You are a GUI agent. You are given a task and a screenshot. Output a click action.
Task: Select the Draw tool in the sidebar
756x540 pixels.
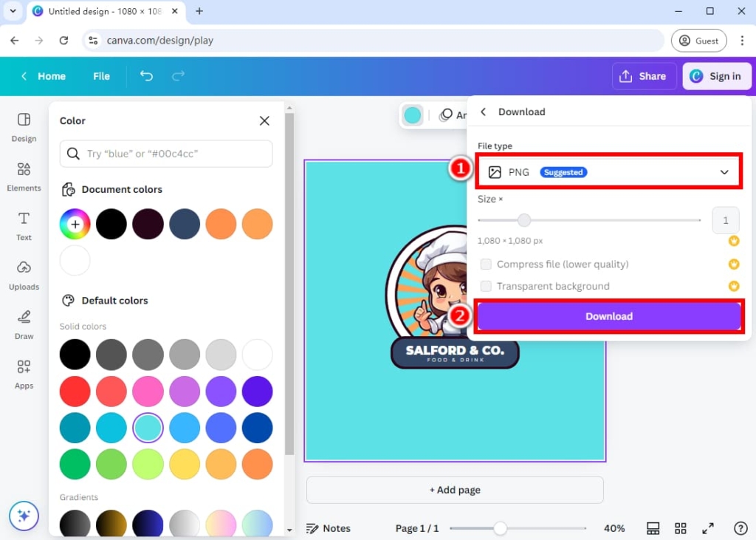pos(23,324)
